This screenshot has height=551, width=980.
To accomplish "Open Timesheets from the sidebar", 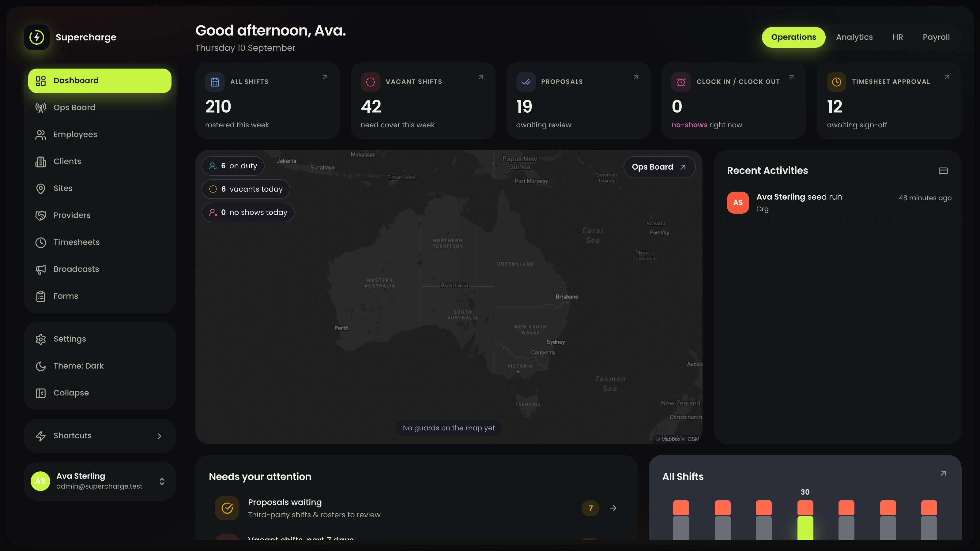I will pyautogui.click(x=100, y=242).
